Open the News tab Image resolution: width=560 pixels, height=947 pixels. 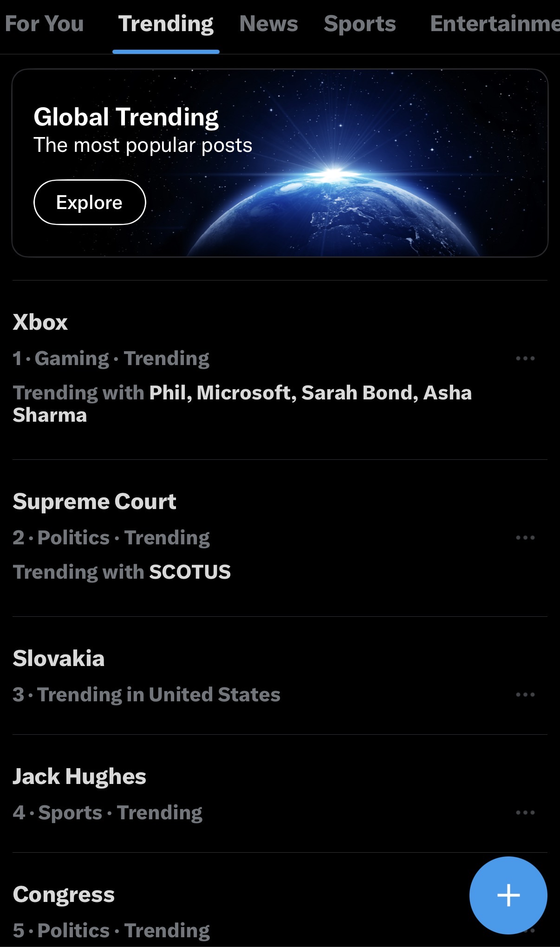[269, 24]
